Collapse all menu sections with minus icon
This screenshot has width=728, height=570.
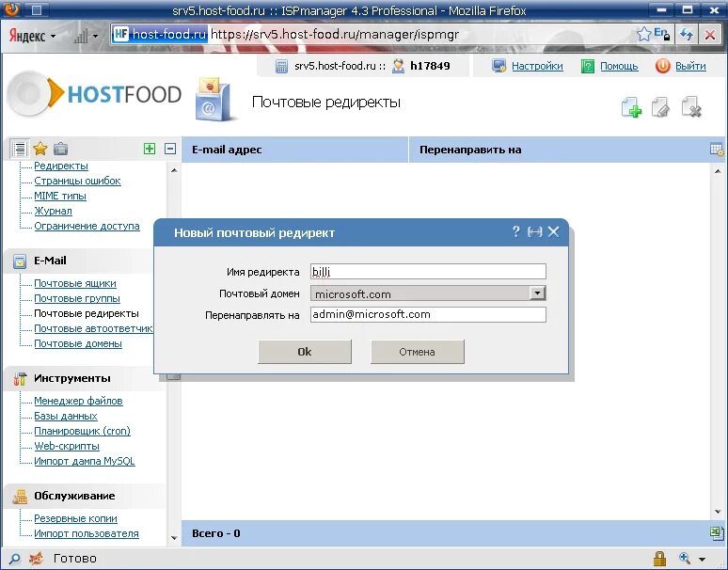pyautogui.click(x=170, y=149)
